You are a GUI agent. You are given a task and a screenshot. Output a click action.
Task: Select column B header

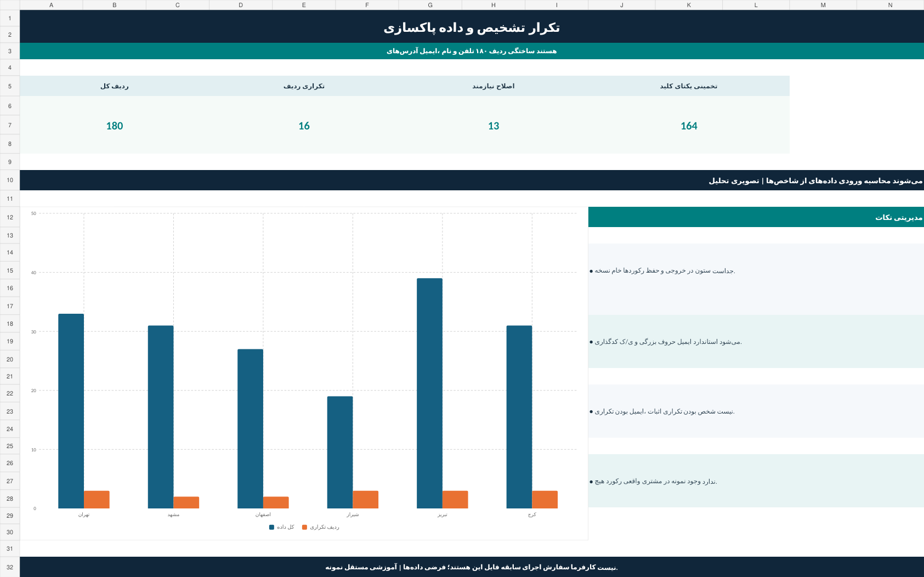point(115,5)
